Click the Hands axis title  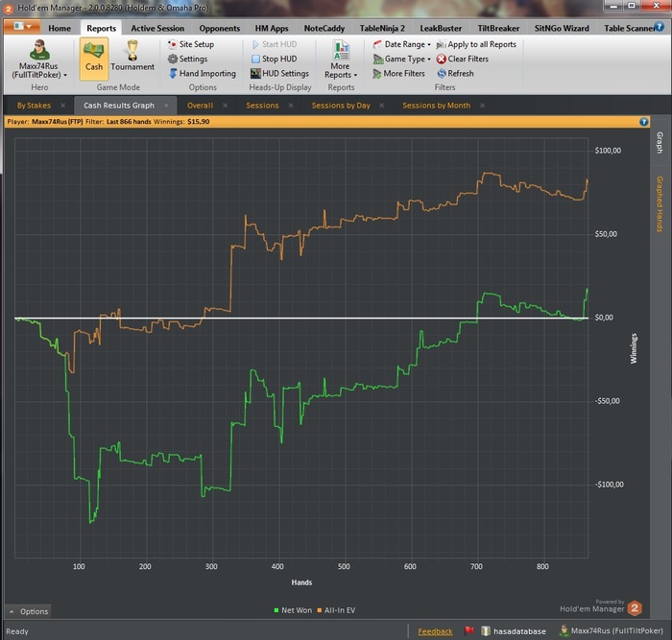tap(301, 582)
